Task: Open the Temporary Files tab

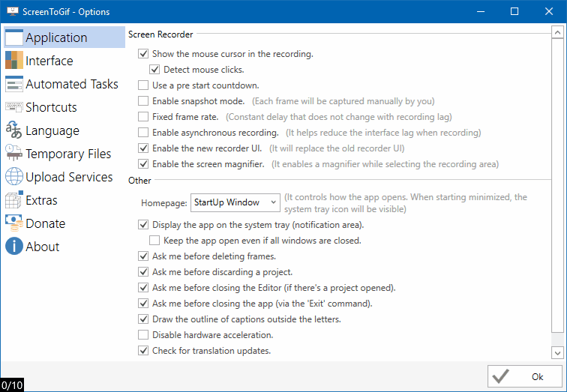Action: [64, 154]
